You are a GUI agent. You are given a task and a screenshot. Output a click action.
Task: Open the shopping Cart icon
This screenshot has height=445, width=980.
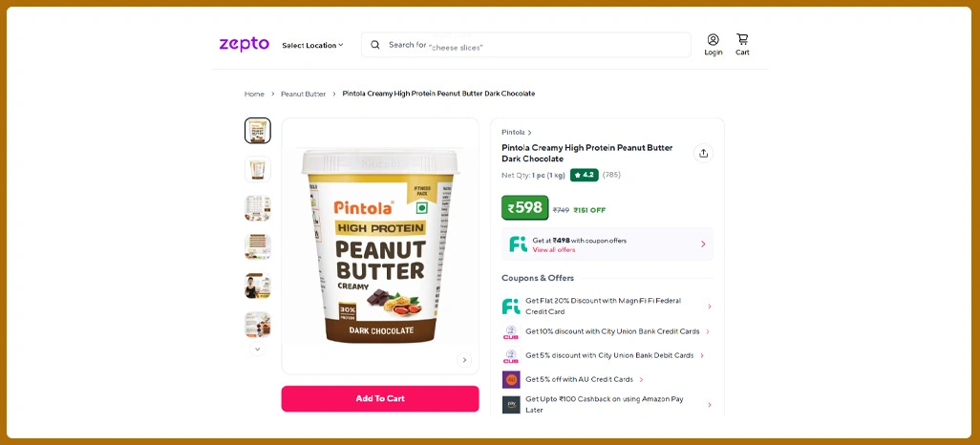click(742, 39)
